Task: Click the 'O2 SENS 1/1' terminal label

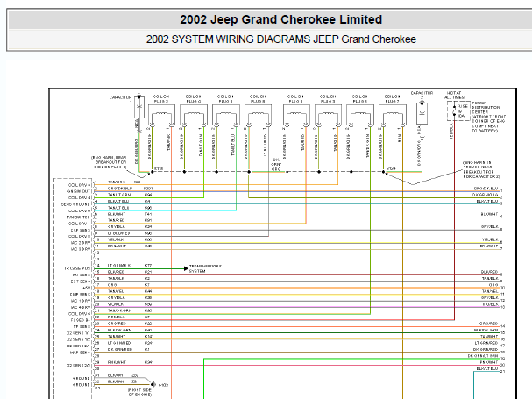Action: click(78, 332)
